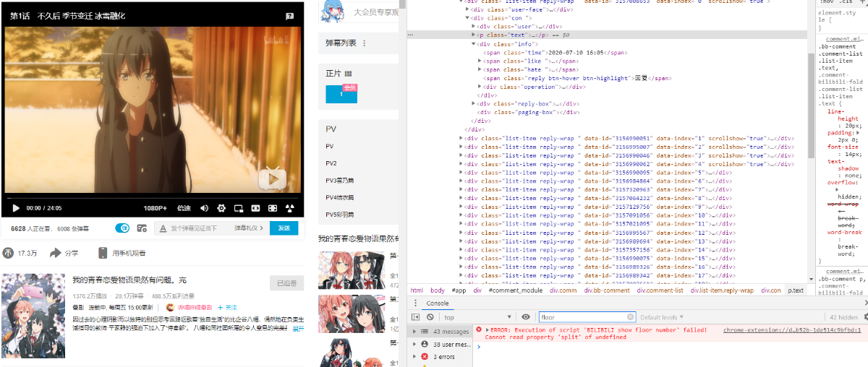Viewport: 868px width, 367px height.
Task: Open the 1080P+ quality selector
Action: click(155, 208)
